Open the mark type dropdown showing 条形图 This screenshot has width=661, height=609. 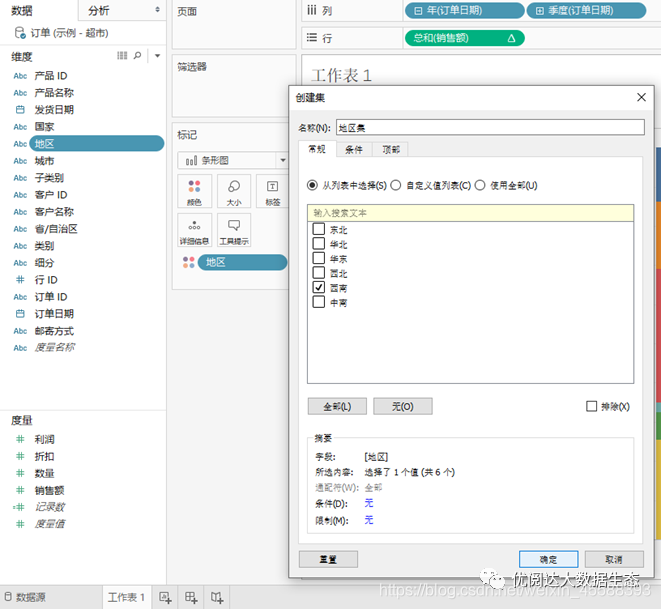tap(283, 160)
